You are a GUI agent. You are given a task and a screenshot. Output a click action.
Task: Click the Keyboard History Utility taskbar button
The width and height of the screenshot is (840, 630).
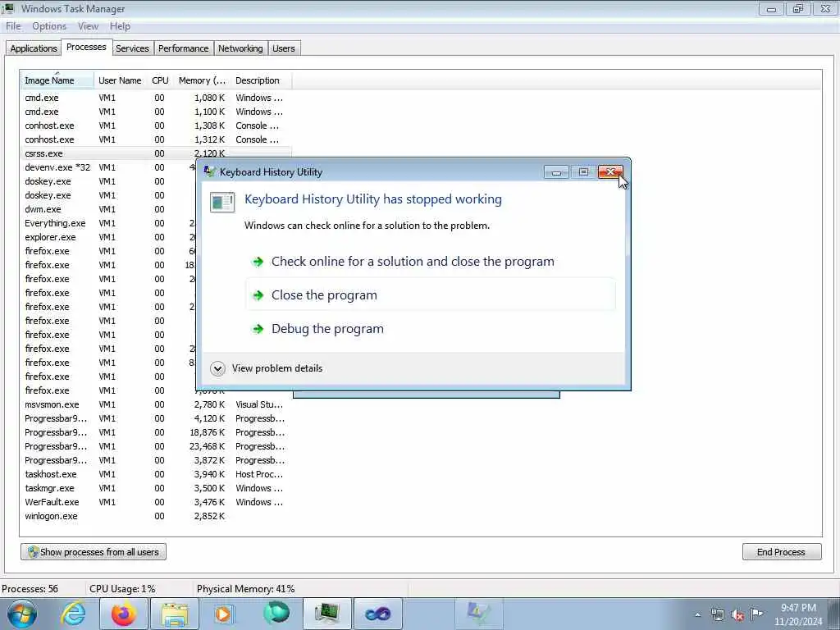point(478,614)
